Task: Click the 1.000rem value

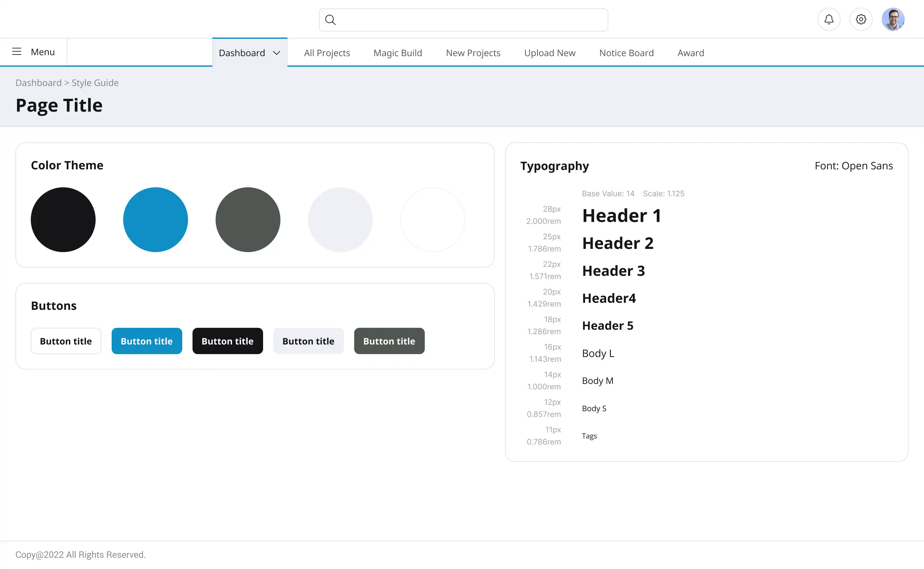Action: point(544,386)
